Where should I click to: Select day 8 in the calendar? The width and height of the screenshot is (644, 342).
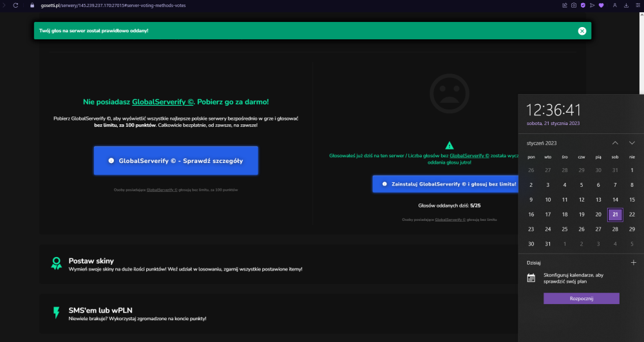point(632,185)
